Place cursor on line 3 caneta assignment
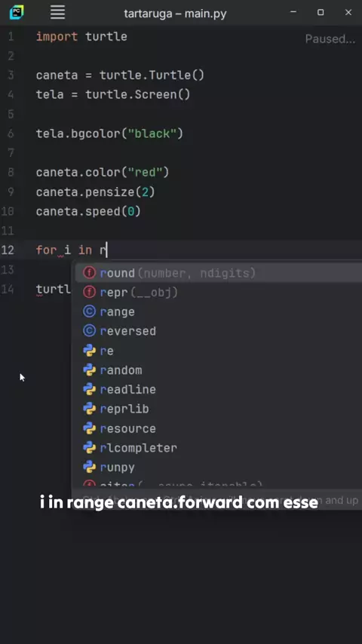 tap(120, 75)
